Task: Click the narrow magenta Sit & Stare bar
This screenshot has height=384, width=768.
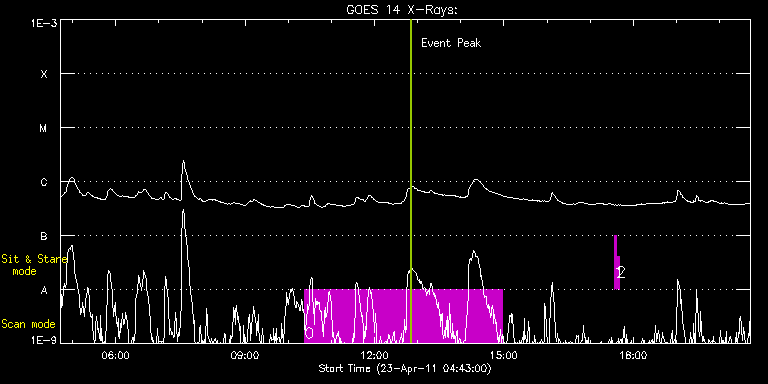Action: 617,262
